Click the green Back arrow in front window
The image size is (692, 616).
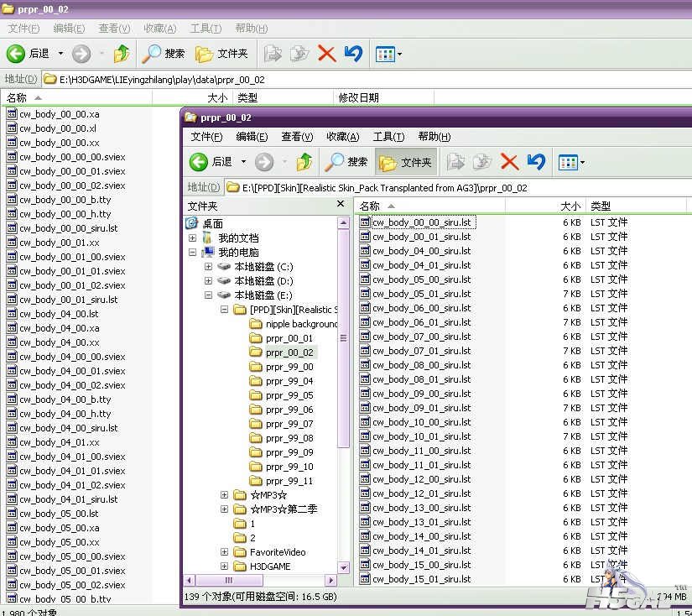point(198,162)
